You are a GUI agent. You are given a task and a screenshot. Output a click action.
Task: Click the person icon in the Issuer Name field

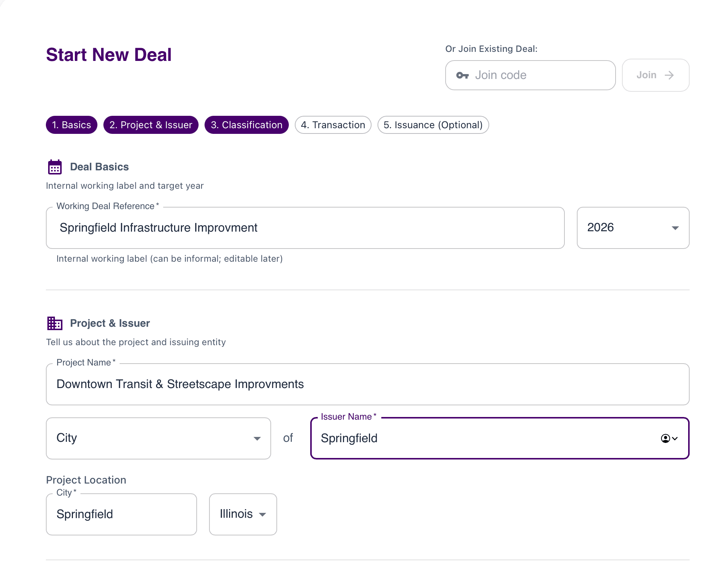tap(665, 438)
